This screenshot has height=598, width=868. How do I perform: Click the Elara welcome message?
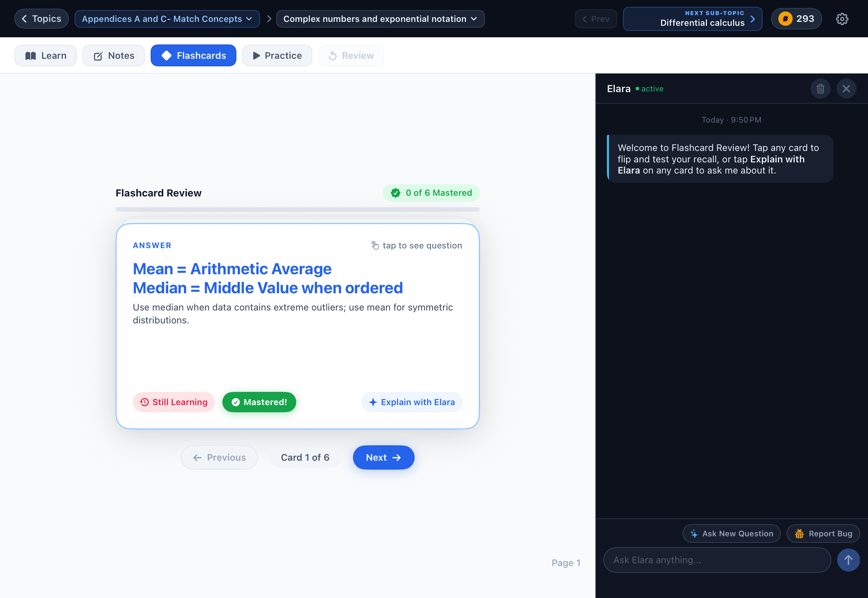pyautogui.click(x=720, y=159)
